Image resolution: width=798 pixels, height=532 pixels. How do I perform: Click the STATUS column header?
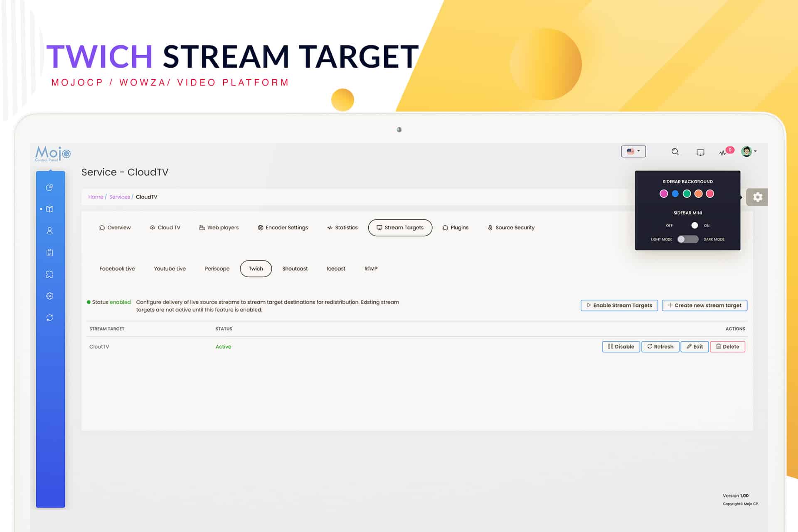click(224, 329)
